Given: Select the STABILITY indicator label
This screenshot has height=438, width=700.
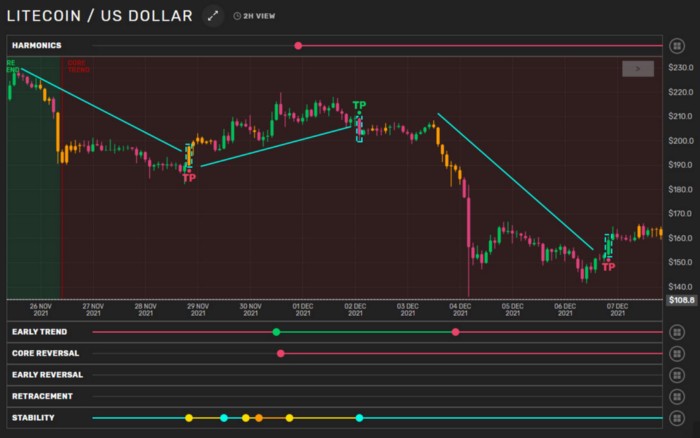Looking at the screenshot, I should click(x=33, y=417).
